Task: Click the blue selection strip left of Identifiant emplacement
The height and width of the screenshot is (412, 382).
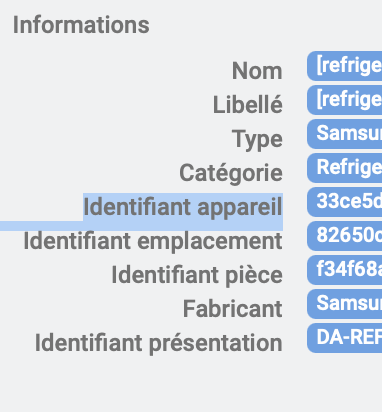Action: pos(41,226)
